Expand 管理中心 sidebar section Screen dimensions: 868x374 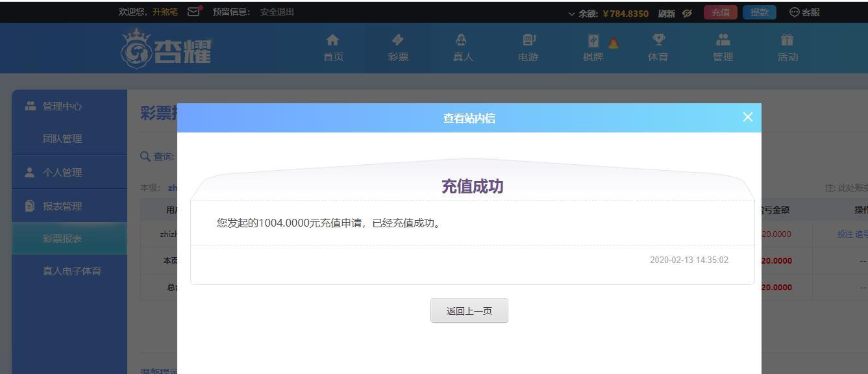click(x=69, y=106)
